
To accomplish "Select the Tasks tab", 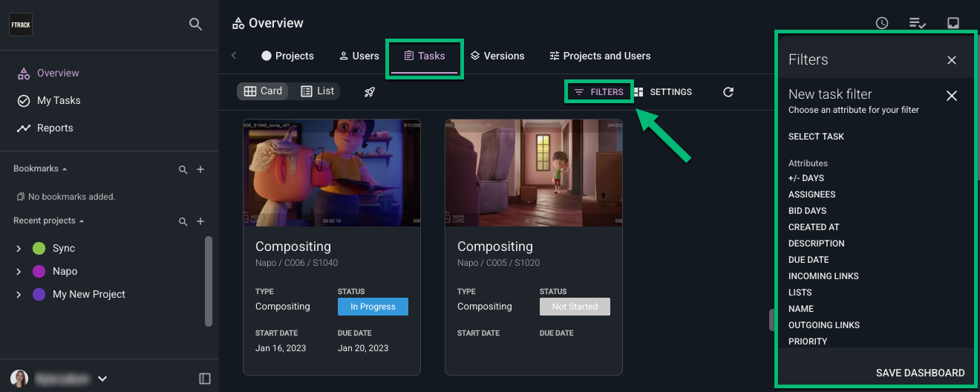I will pyautogui.click(x=425, y=56).
